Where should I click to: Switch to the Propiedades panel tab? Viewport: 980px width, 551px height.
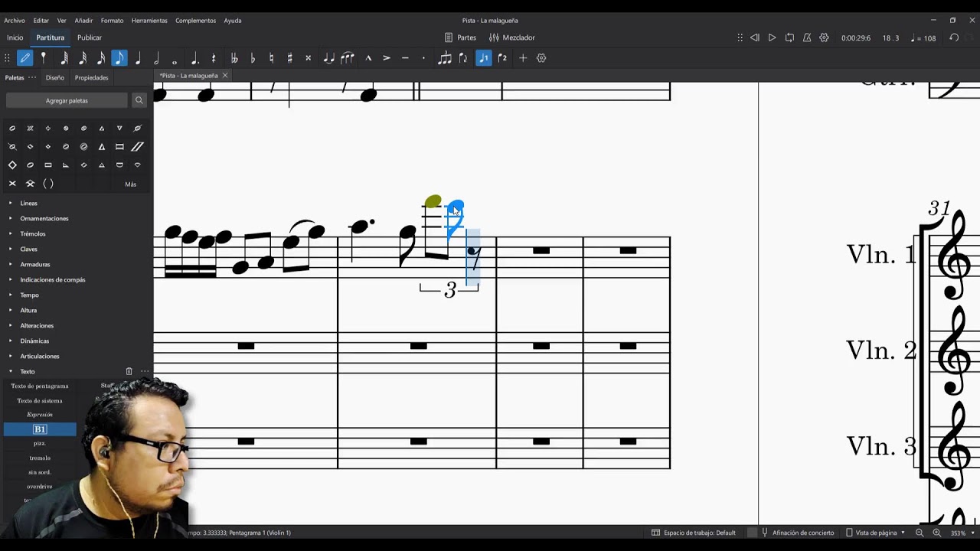coord(91,77)
